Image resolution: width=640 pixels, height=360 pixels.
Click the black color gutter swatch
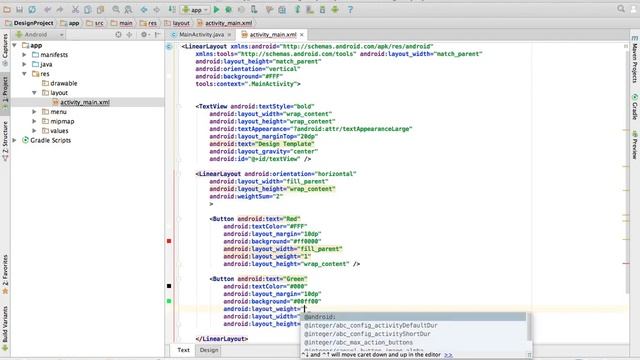coord(169,286)
